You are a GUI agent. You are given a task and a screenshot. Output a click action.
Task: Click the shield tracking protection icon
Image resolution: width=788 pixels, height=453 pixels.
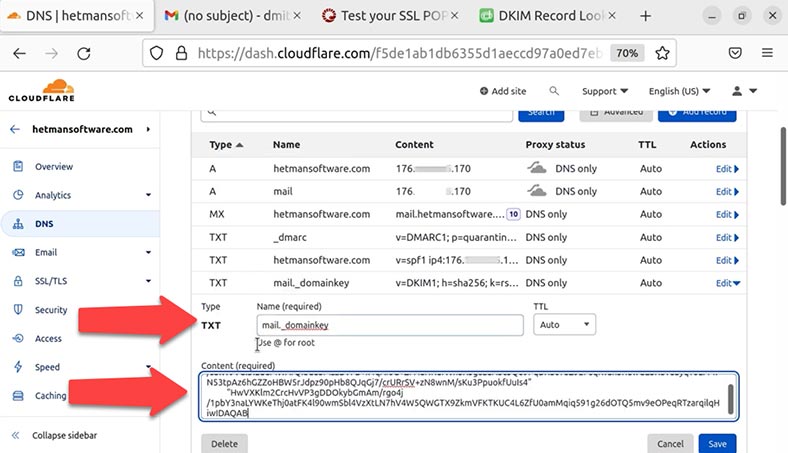click(156, 53)
